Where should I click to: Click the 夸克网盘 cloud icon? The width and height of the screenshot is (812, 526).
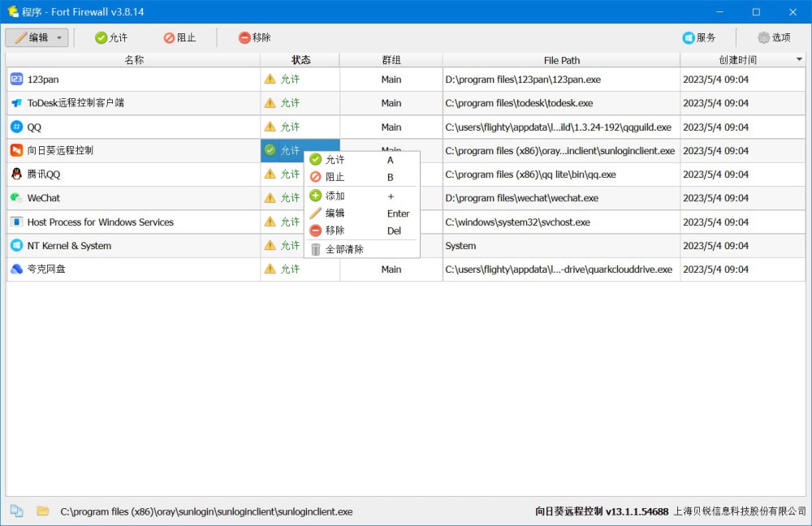(16, 269)
